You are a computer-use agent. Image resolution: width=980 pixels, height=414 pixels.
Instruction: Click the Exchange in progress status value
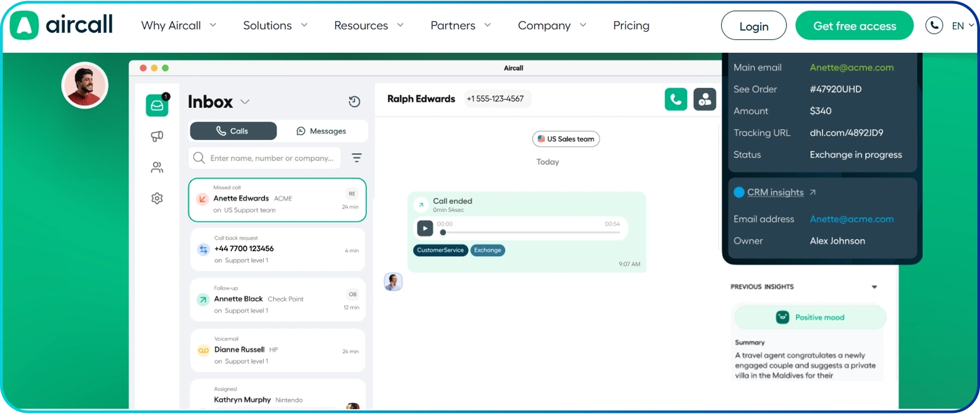coord(856,155)
